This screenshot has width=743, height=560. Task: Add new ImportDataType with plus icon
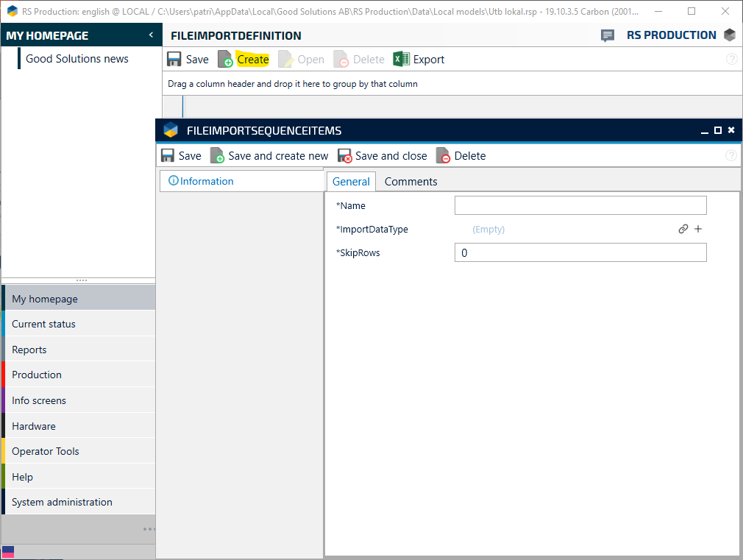click(698, 229)
